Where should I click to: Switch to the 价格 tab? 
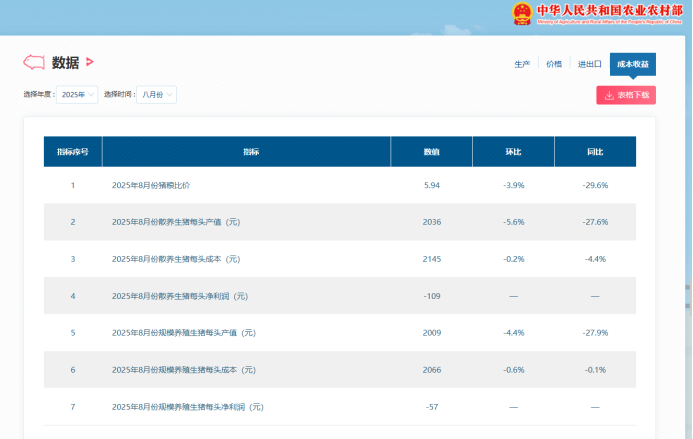[x=553, y=64]
